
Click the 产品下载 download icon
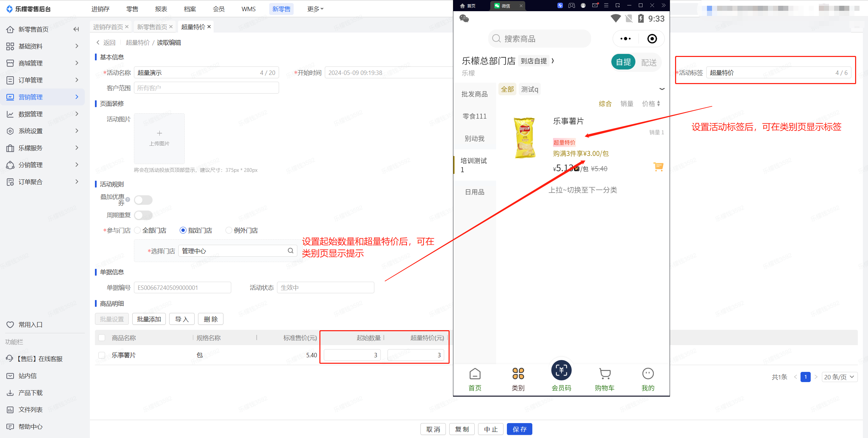click(10, 393)
